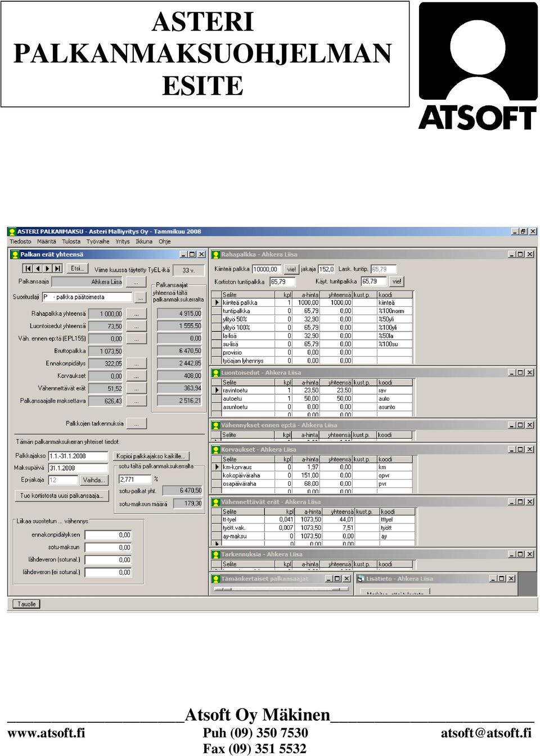Restore down the main Asteri application window
The width and height of the screenshot is (540, 756).
(x=523, y=231)
